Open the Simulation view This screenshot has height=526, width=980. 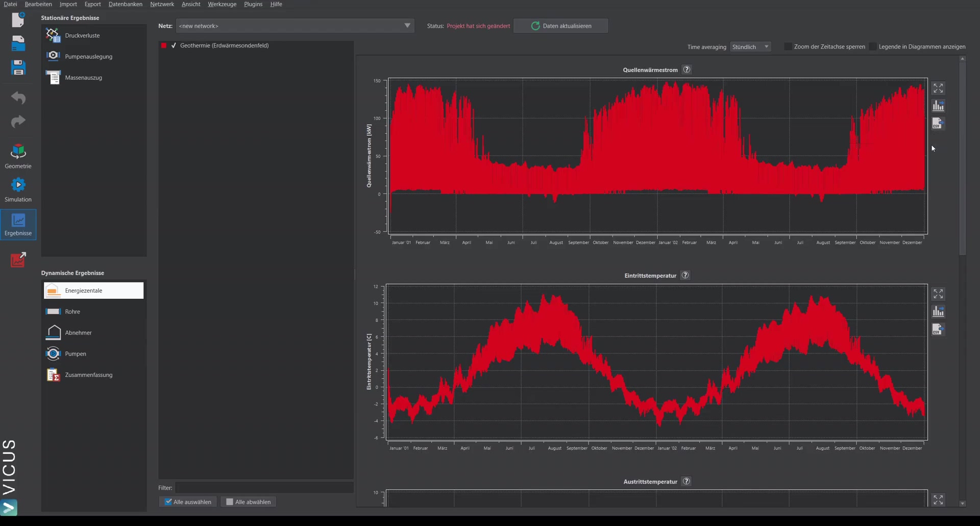click(18, 189)
